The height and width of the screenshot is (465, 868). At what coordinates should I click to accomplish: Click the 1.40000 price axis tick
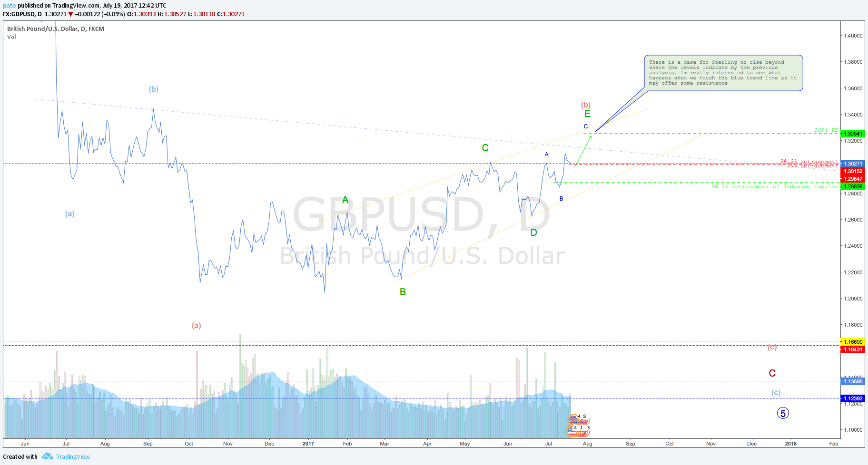853,36
